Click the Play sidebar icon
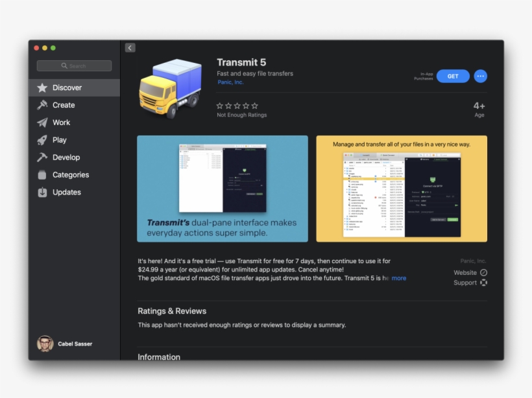The height and width of the screenshot is (398, 532). tap(41, 139)
